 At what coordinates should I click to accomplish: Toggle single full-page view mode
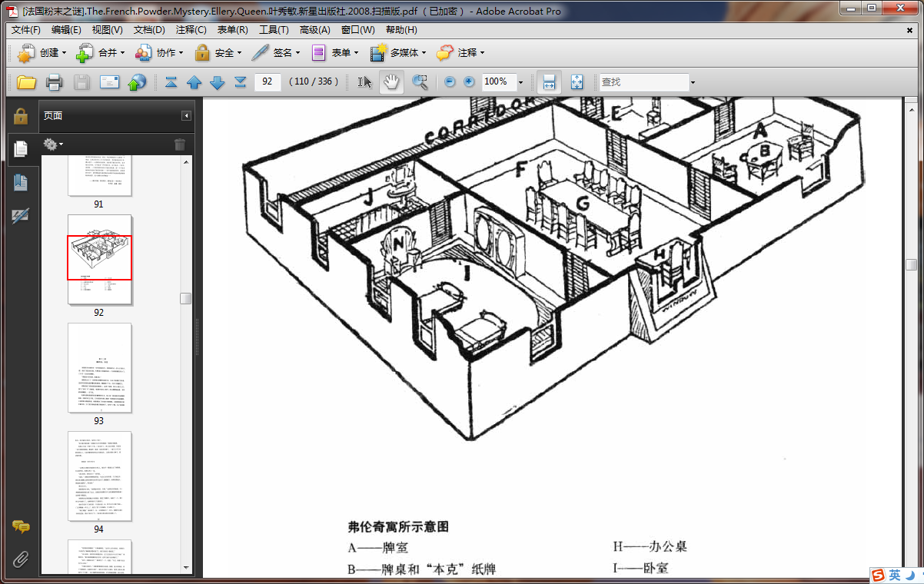coord(577,82)
